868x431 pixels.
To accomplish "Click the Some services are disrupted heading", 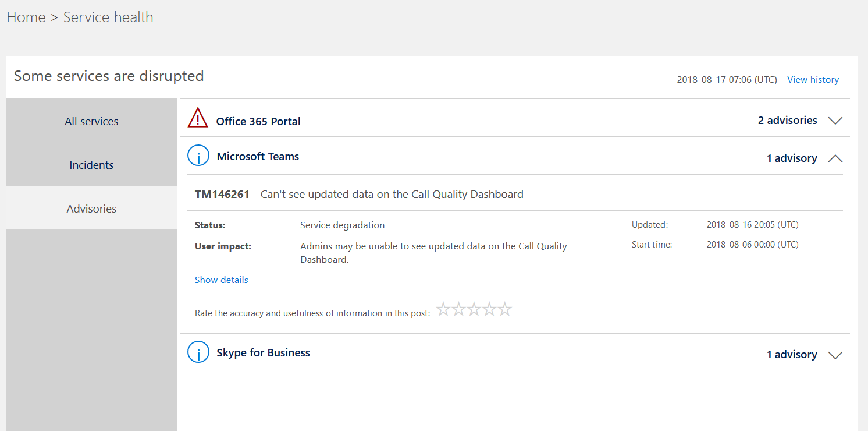I will pos(109,76).
